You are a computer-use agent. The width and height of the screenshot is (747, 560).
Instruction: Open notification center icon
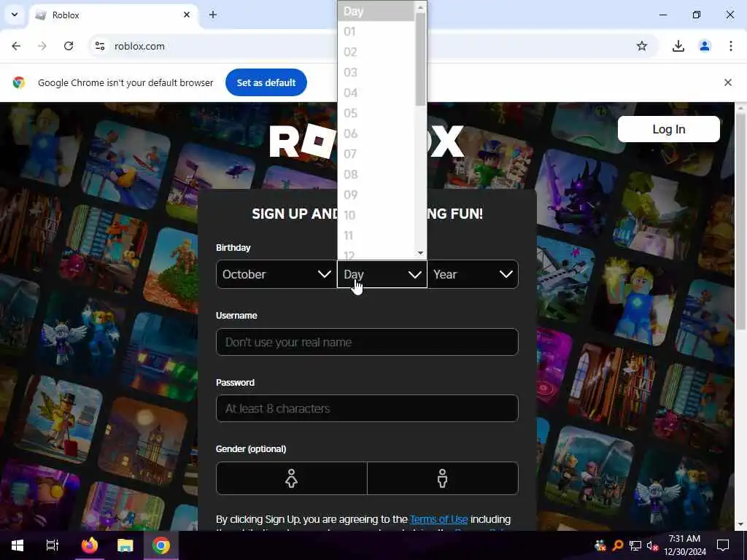[723, 545]
